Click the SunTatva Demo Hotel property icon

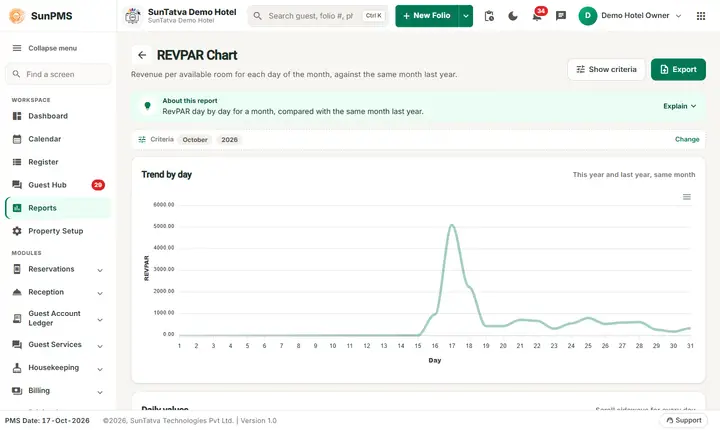[133, 16]
